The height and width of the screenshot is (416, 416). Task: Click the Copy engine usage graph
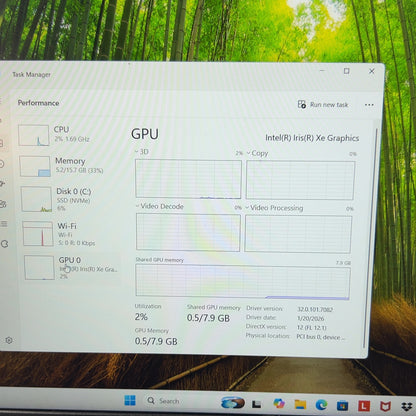coord(300,180)
